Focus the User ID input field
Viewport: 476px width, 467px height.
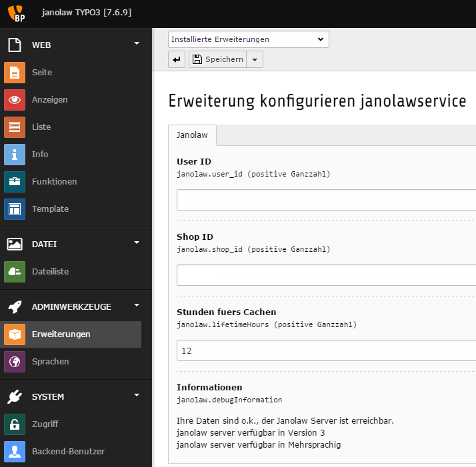[327, 200]
